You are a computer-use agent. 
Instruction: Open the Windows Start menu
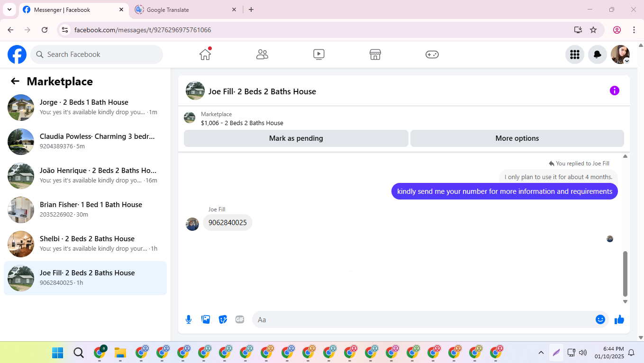[57, 353]
